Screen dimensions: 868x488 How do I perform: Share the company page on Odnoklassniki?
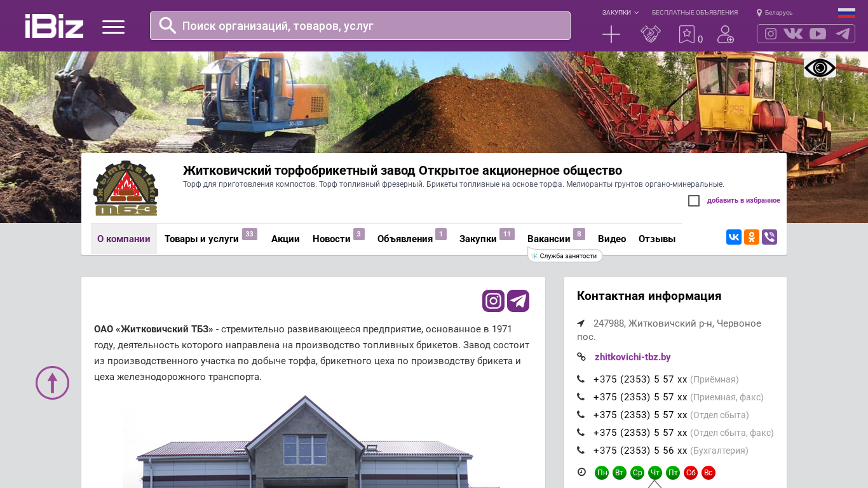point(752,237)
